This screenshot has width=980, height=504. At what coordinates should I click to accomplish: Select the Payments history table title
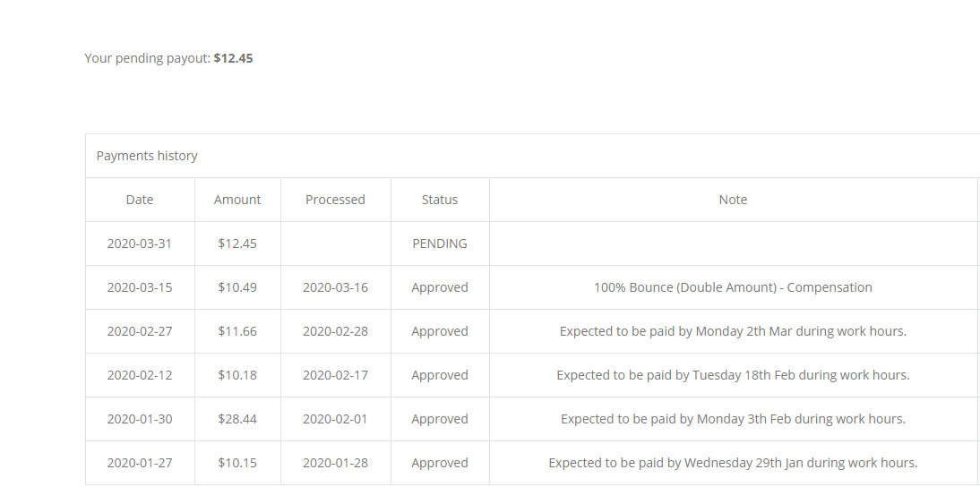(147, 156)
